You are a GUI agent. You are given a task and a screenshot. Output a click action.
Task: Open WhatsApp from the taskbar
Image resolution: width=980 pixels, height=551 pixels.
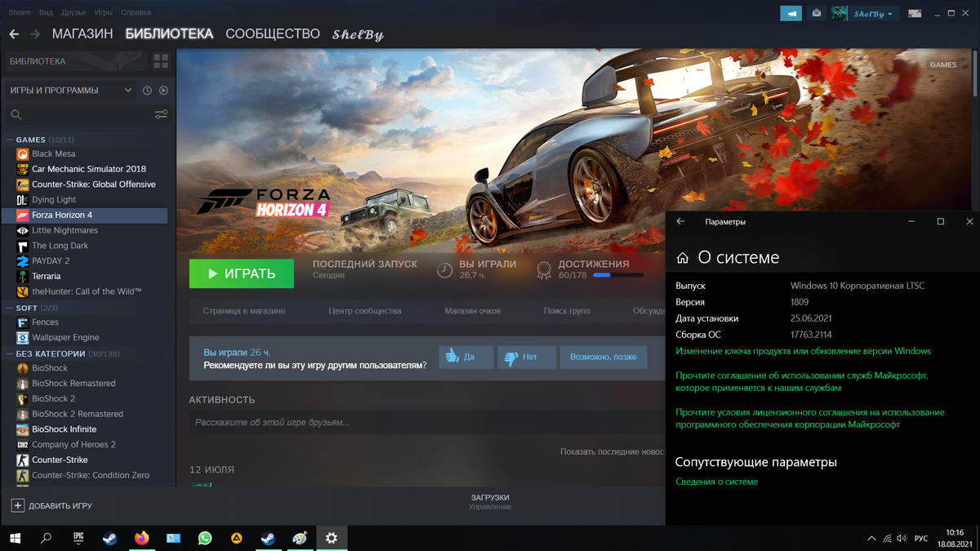pyautogui.click(x=205, y=538)
